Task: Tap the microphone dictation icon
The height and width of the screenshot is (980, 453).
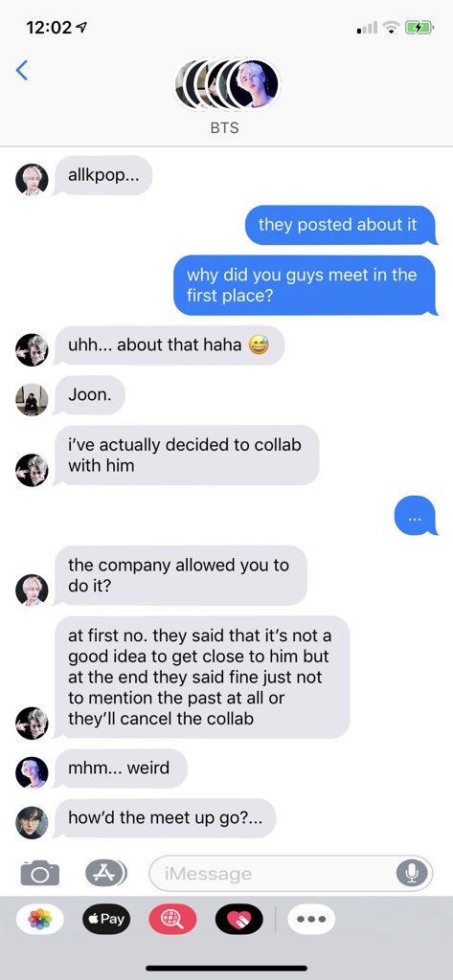Action: 412,873
